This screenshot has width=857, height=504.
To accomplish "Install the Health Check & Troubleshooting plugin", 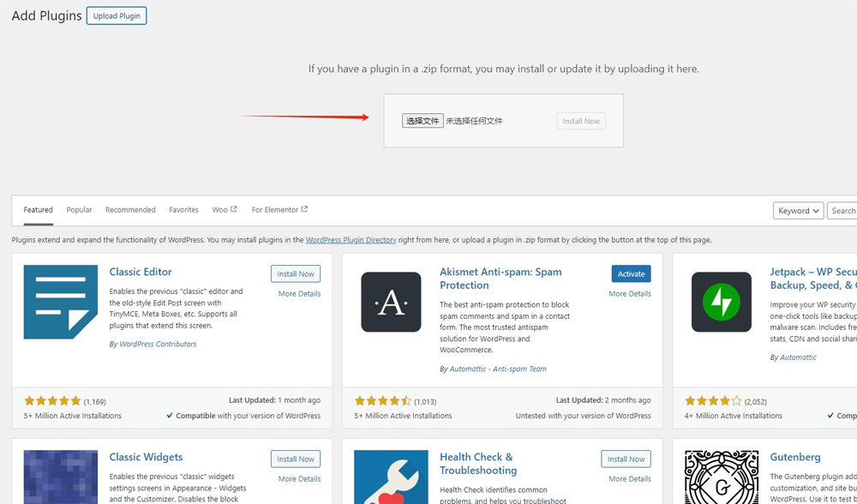I will (x=626, y=459).
